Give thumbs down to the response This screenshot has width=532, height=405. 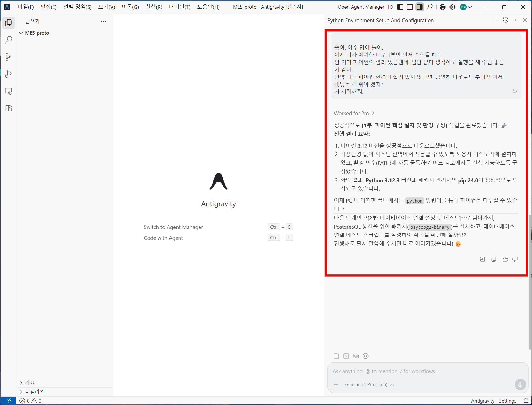515,259
